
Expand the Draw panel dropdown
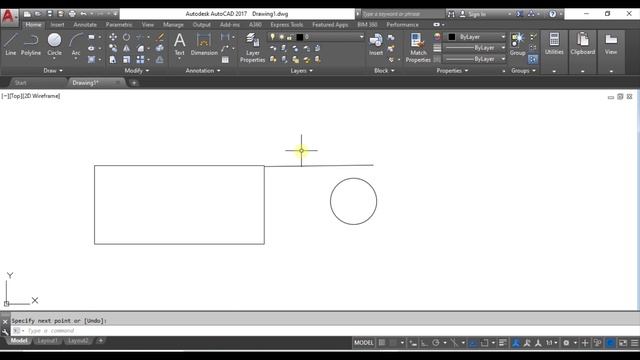pyautogui.click(x=53, y=71)
